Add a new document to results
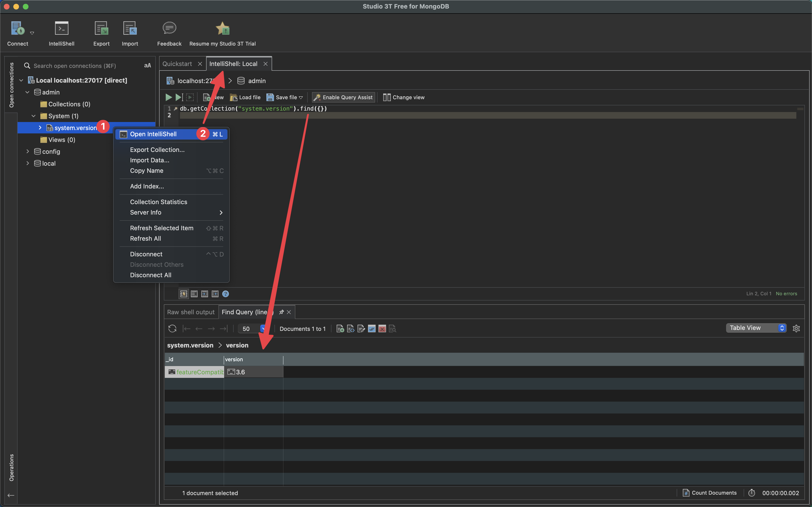 click(x=340, y=329)
